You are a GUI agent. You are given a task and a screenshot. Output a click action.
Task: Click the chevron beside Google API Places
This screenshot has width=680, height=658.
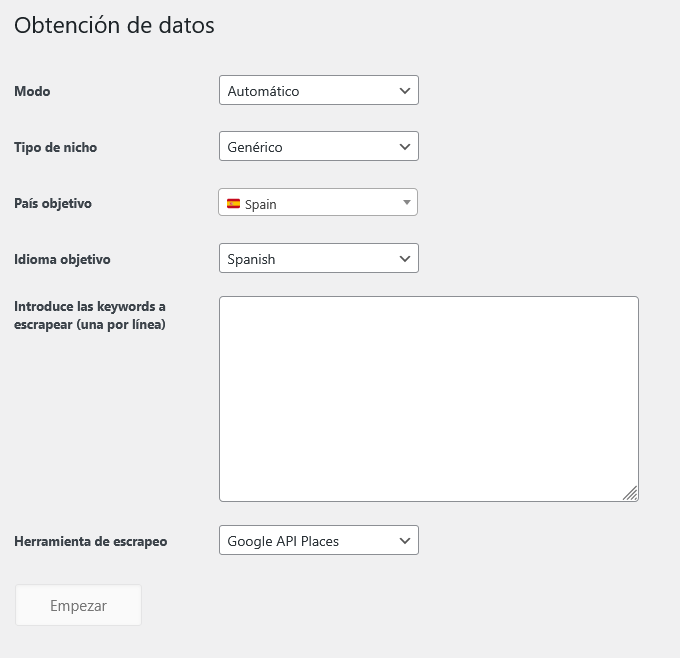point(405,540)
